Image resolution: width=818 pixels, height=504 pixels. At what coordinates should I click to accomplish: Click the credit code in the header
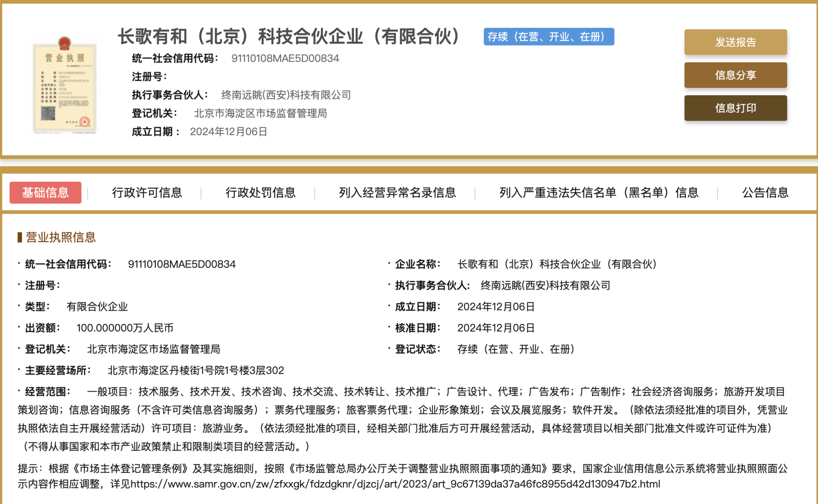click(285, 58)
